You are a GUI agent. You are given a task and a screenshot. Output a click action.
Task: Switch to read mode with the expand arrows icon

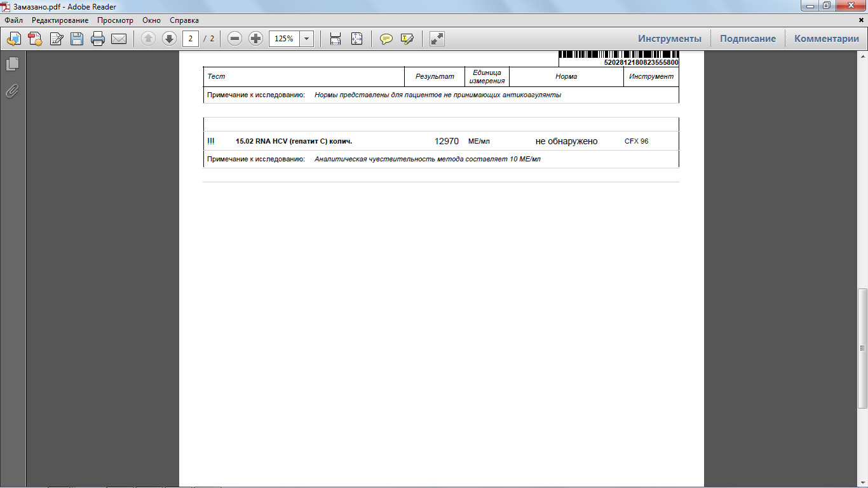(437, 39)
